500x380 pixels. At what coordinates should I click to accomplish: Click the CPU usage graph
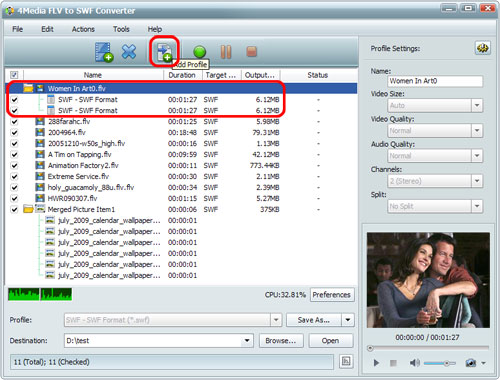click(x=40, y=294)
